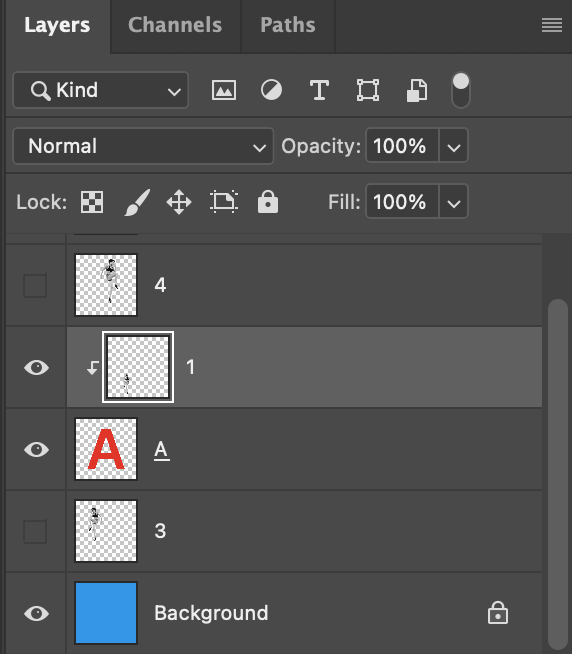Filter for pixel layers icon
This screenshot has height=654, width=572.
(x=224, y=90)
